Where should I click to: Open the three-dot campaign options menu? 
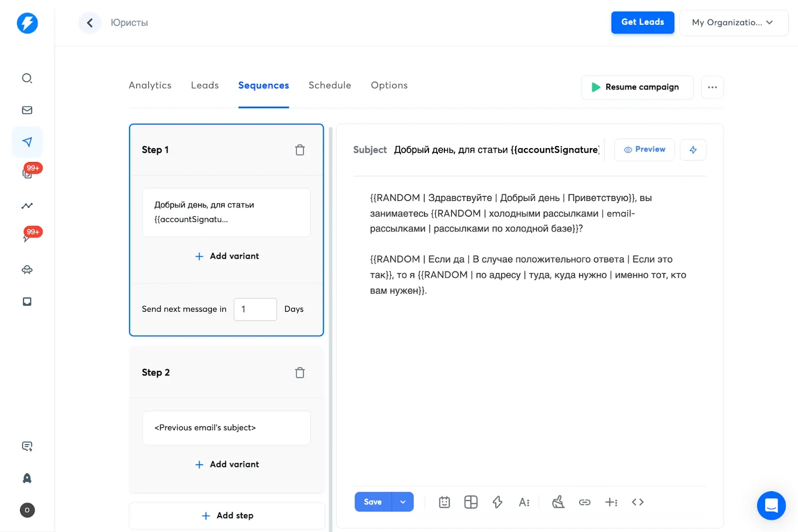tap(712, 87)
